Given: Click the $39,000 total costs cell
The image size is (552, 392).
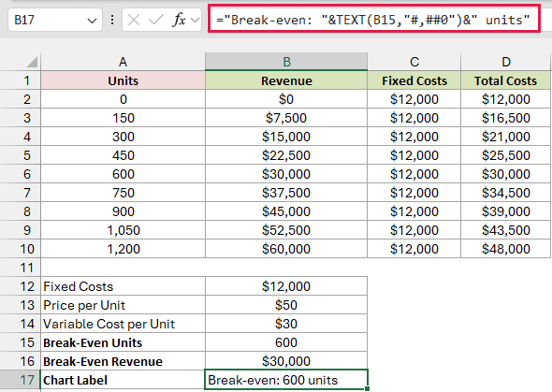Looking at the screenshot, I should click(505, 211).
